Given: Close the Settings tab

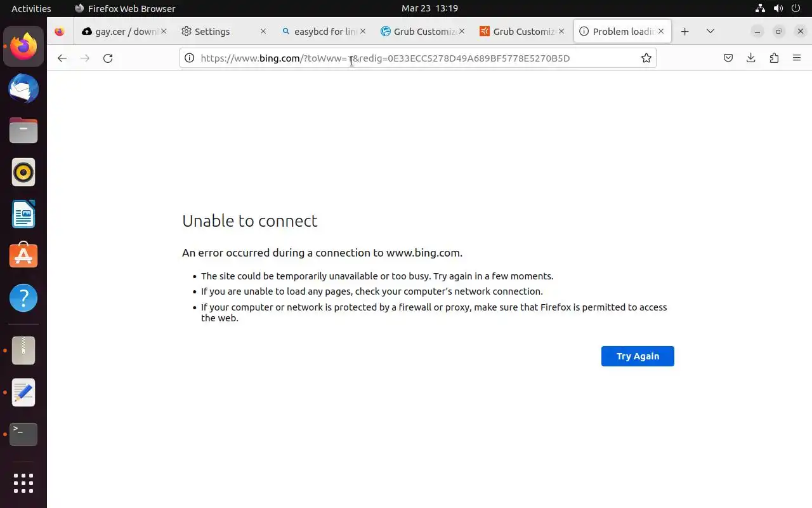Looking at the screenshot, I should pos(263,31).
